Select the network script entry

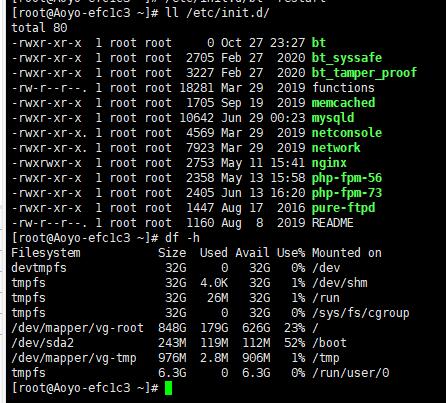pos(336,148)
